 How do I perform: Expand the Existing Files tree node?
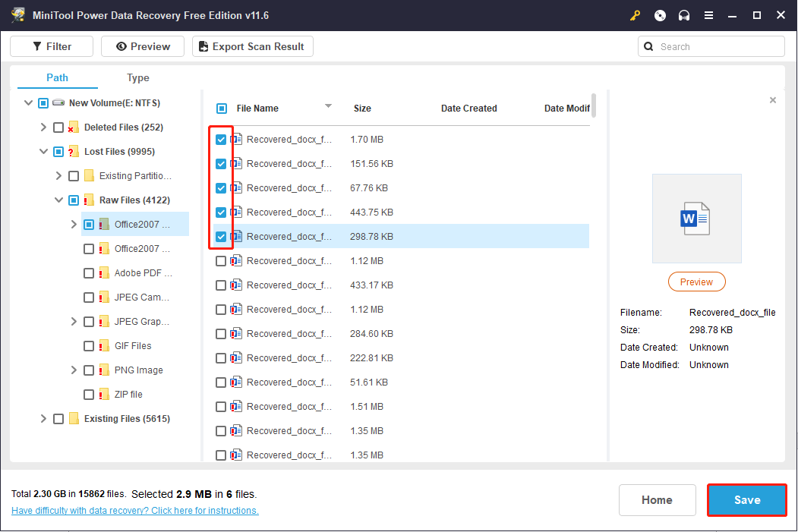point(43,418)
